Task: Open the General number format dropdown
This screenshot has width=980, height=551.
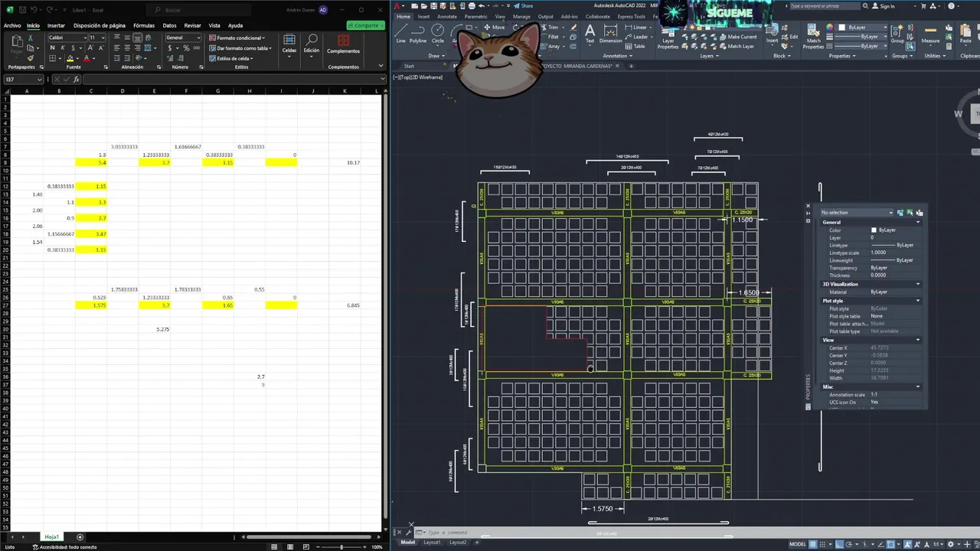Action: [x=198, y=37]
